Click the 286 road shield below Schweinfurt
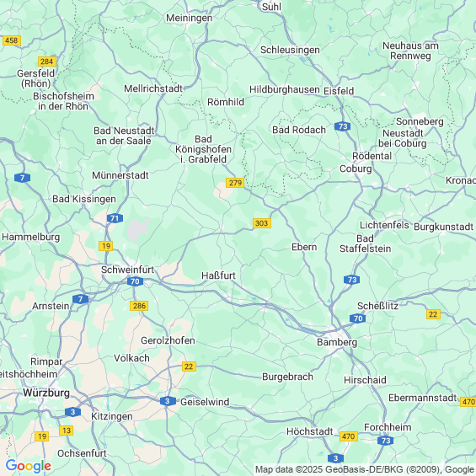The height and width of the screenshot is (476, 476). [x=139, y=306]
